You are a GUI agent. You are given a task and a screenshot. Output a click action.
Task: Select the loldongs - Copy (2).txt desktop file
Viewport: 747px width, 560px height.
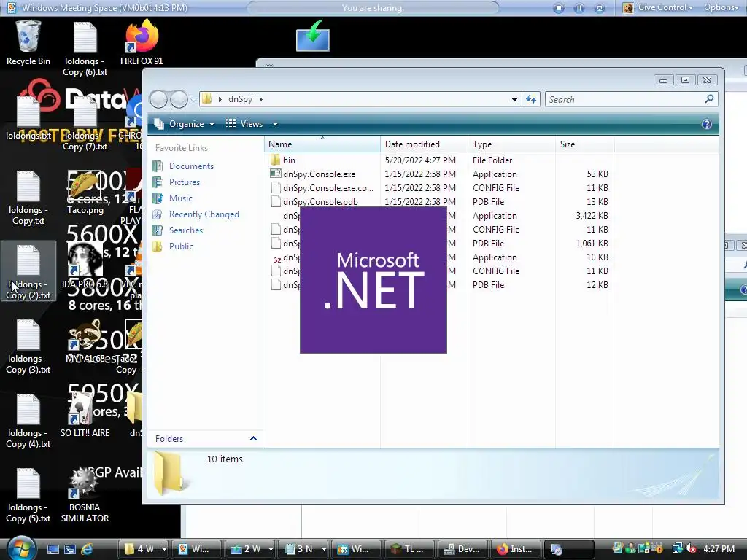[28, 271]
